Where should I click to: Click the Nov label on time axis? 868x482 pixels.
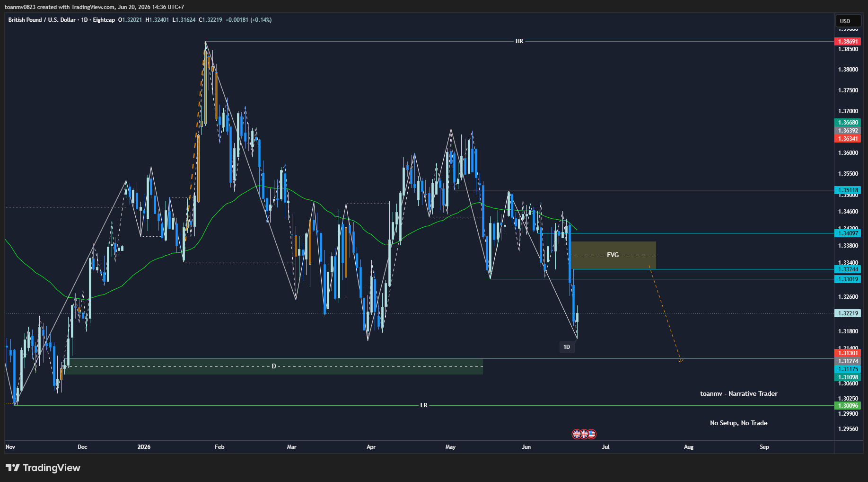(10, 447)
